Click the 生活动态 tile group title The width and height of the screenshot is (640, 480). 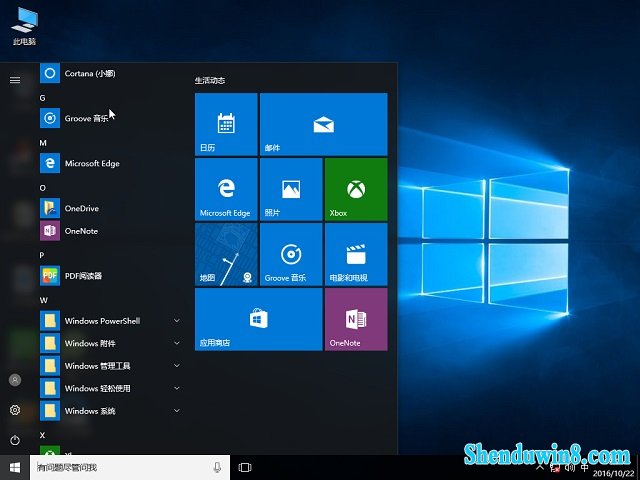(x=210, y=80)
